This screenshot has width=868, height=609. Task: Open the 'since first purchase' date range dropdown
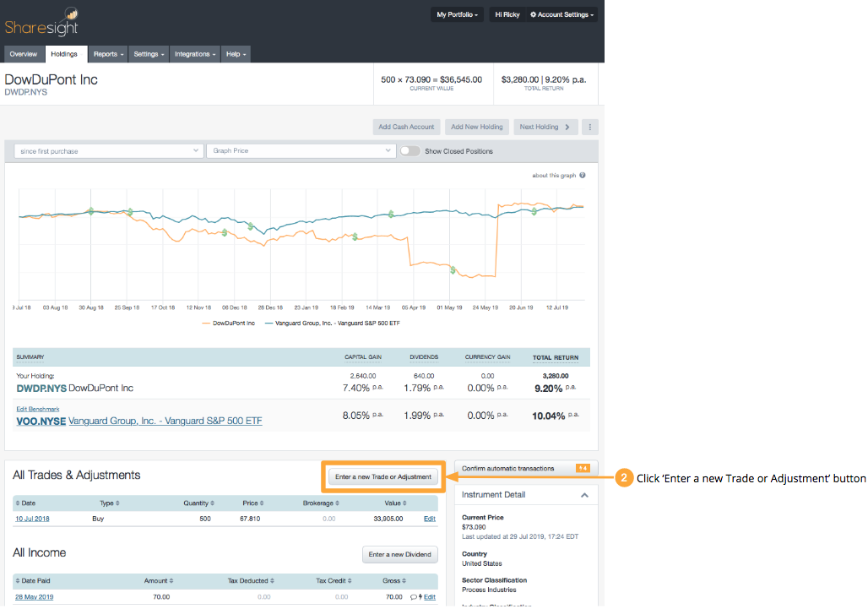click(108, 151)
